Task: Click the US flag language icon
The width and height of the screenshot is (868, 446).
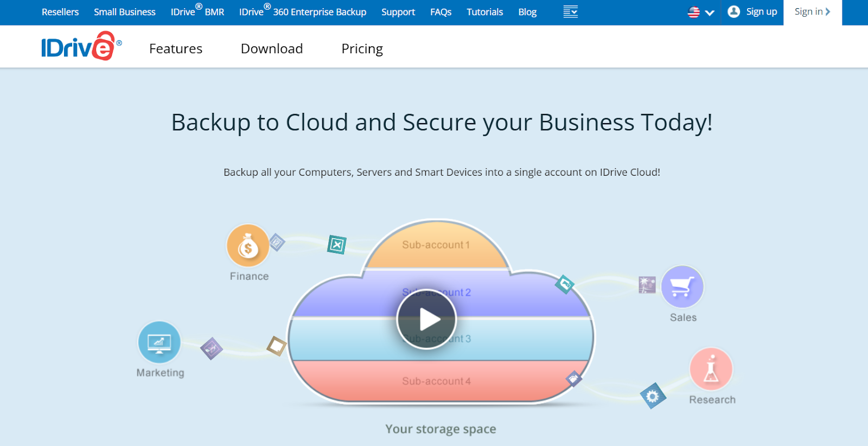Action: 693,12
